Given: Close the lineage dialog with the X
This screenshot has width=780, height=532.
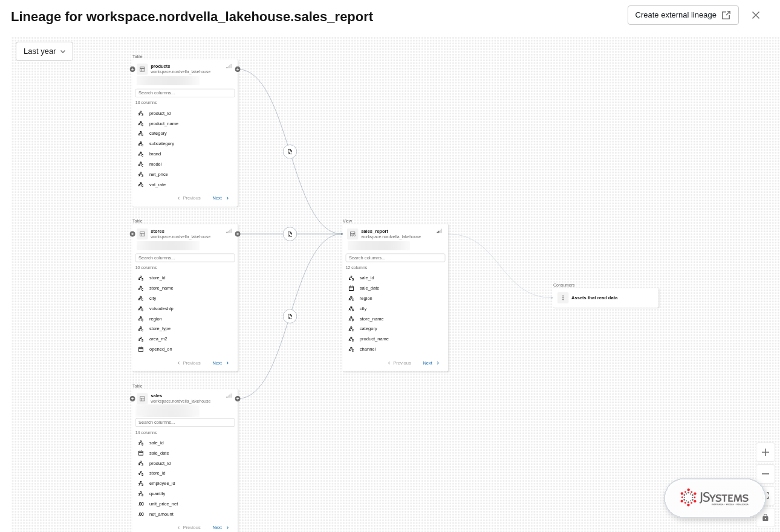Looking at the screenshot, I should [x=756, y=15].
